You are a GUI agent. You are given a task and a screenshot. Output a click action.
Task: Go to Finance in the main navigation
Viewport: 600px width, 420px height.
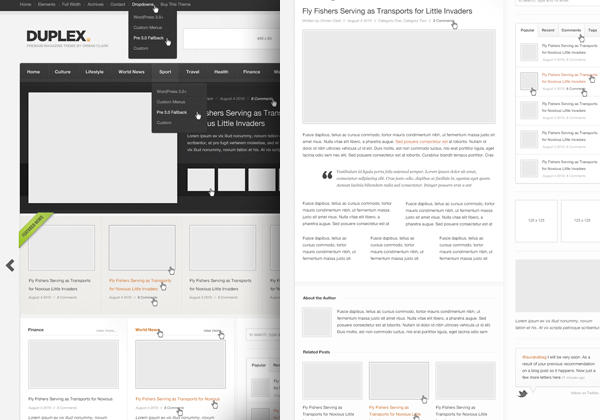[251, 72]
